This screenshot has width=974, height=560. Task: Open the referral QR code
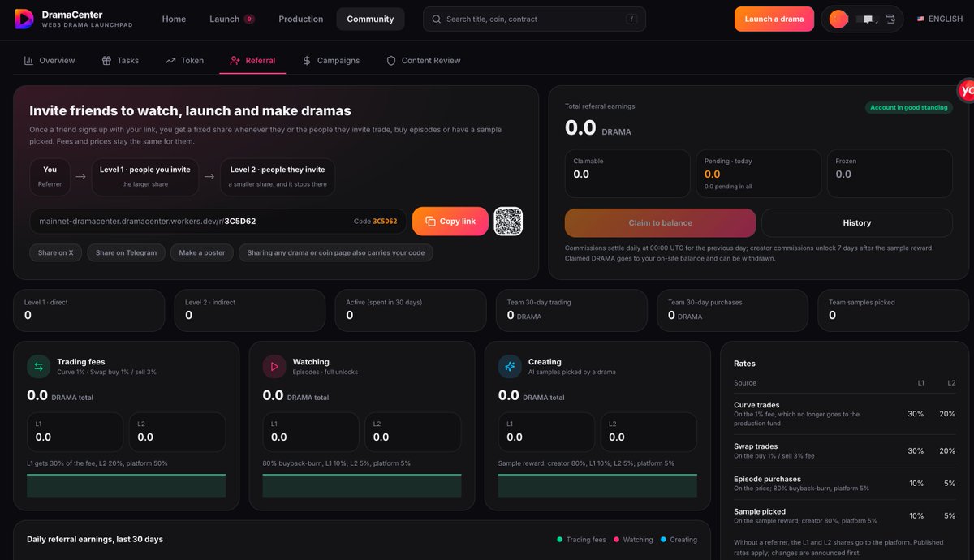(x=508, y=221)
